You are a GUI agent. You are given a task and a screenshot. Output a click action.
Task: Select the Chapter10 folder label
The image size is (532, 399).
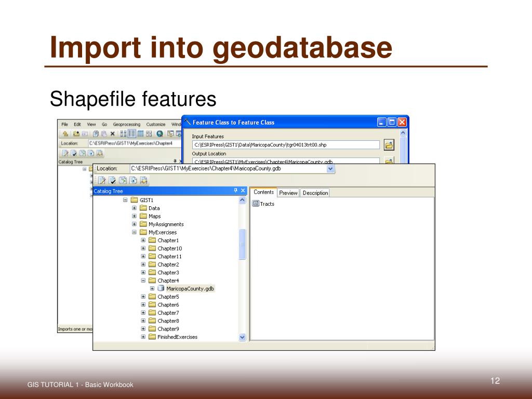[170, 248]
